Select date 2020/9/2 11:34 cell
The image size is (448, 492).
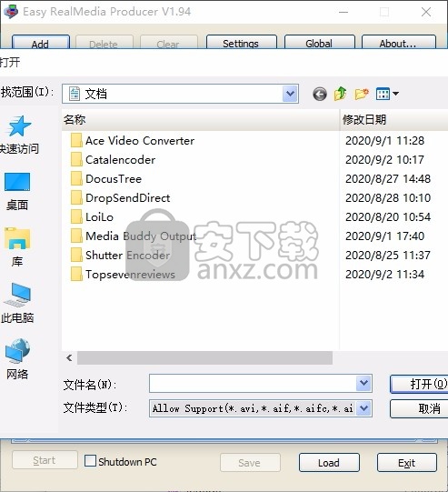click(384, 275)
